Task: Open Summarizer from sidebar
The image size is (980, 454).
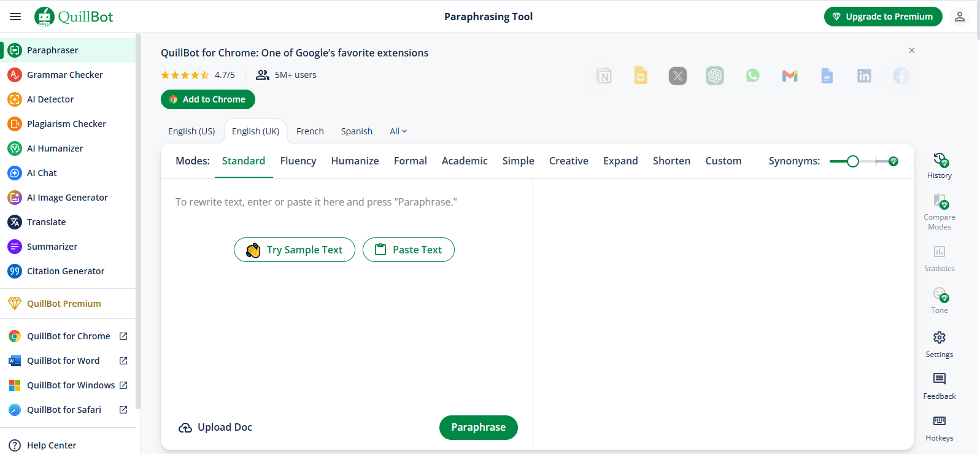Action: (x=68, y=247)
